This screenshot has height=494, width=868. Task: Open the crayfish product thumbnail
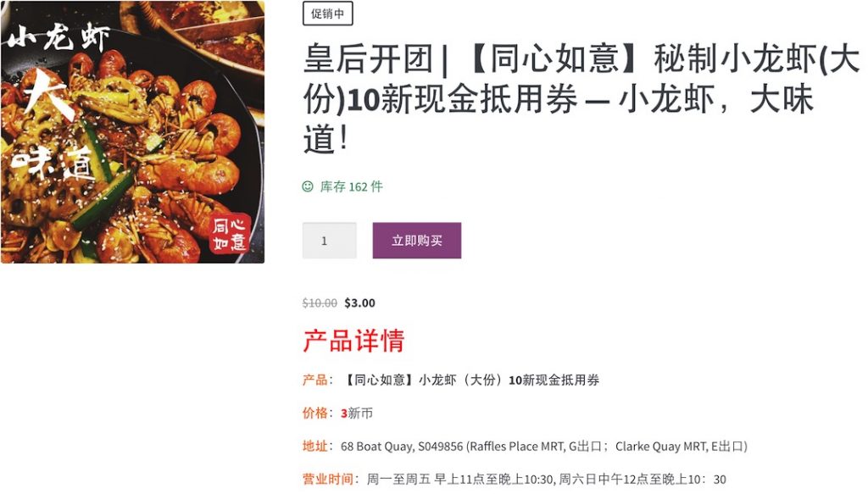pos(133,131)
